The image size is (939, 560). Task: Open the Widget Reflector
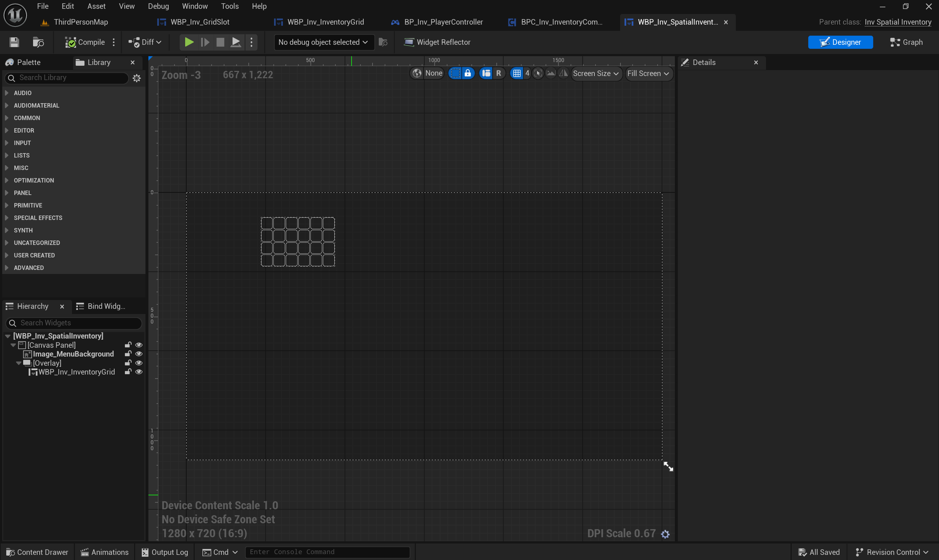[x=437, y=42]
